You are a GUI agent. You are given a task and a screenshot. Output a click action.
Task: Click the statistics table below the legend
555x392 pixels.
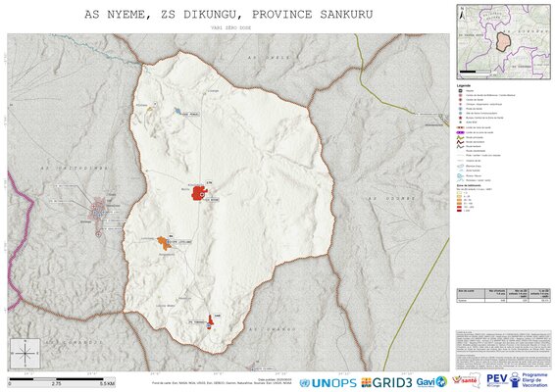coord(503,295)
